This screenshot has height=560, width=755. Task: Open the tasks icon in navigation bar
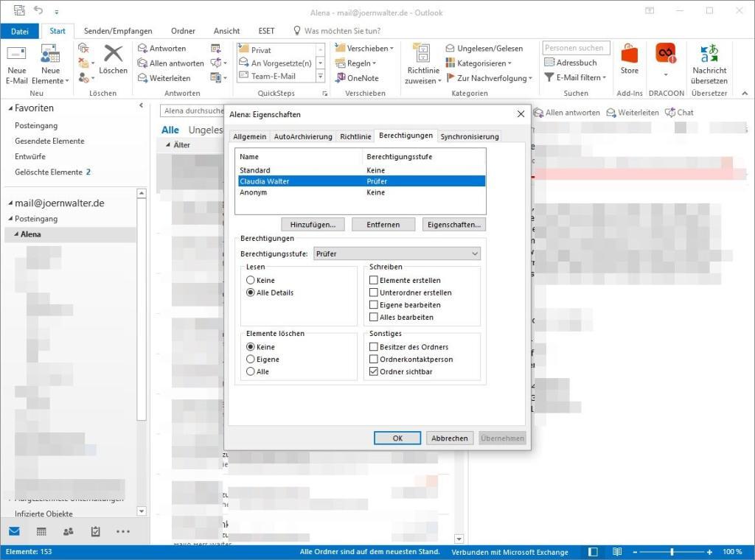95,531
